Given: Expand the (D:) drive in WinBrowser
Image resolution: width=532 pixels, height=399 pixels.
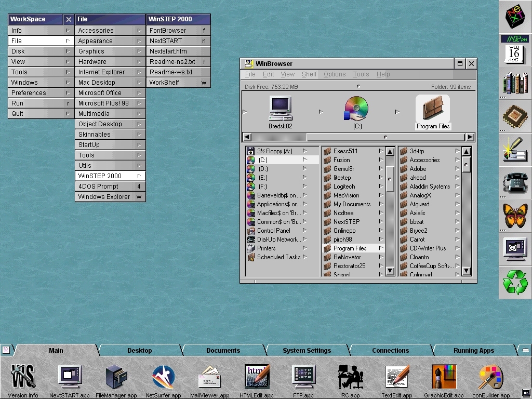Looking at the screenshot, I should pos(282,169).
